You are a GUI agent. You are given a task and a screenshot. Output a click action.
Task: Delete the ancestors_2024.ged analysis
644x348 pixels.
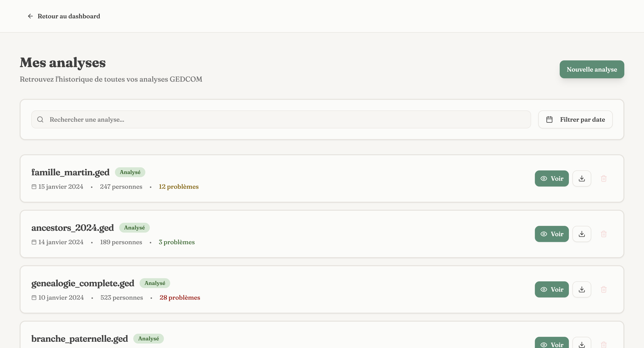(x=604, y=234)
